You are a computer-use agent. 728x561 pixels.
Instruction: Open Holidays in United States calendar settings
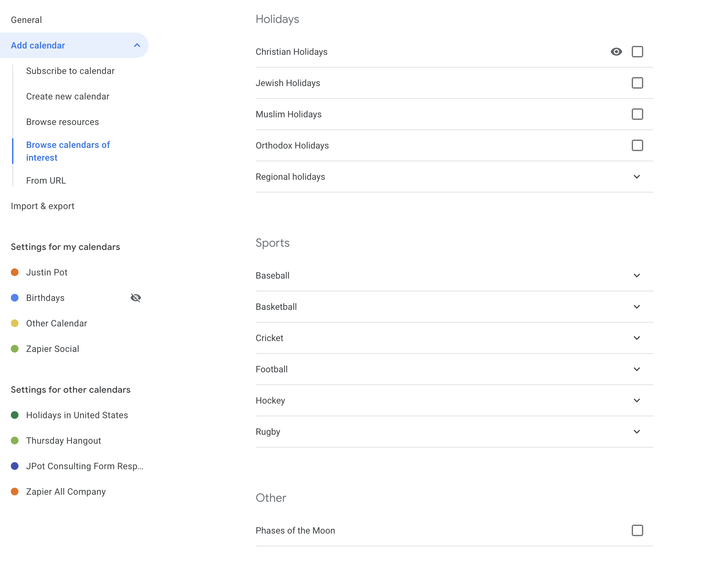[x=77, y=415]
